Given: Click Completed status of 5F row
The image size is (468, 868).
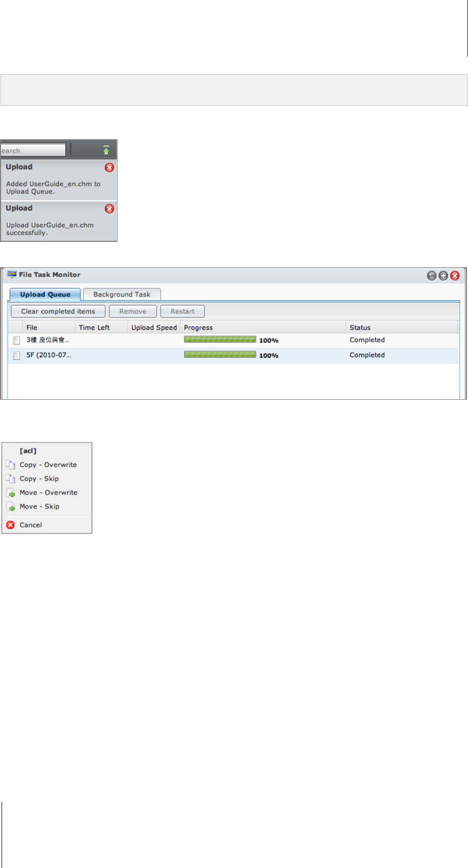Looking at the screenshot, I should (367, 355).
